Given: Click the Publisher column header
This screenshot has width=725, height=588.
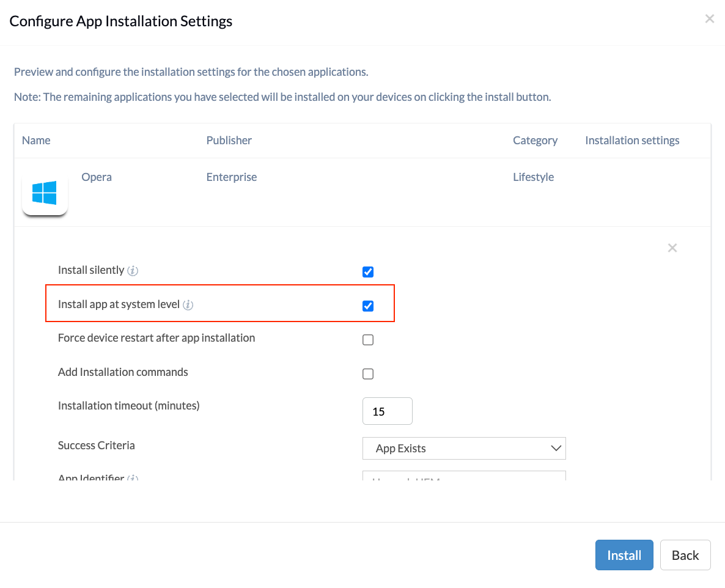Looking at the screenshot, I should click(x=229, y=141).
